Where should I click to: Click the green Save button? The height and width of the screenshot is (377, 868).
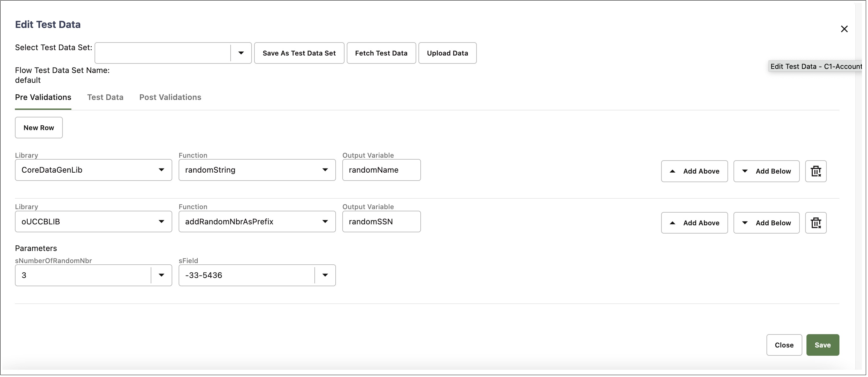point(822,345)
